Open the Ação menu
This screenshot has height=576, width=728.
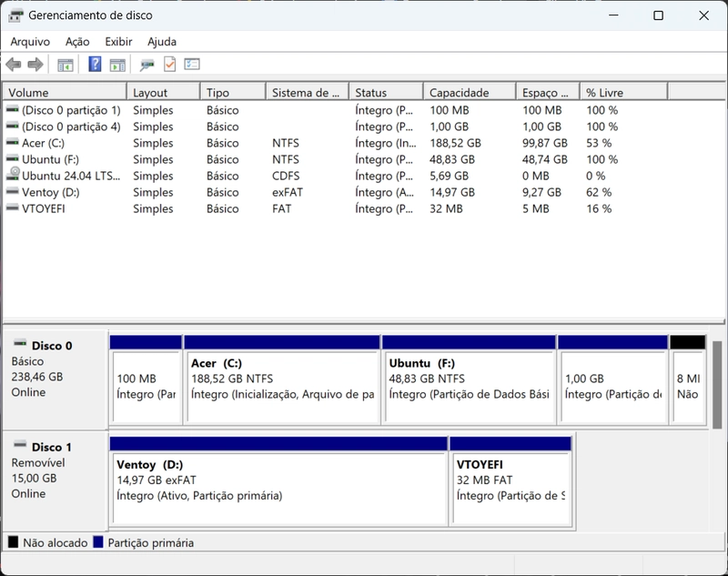[77, 42]
